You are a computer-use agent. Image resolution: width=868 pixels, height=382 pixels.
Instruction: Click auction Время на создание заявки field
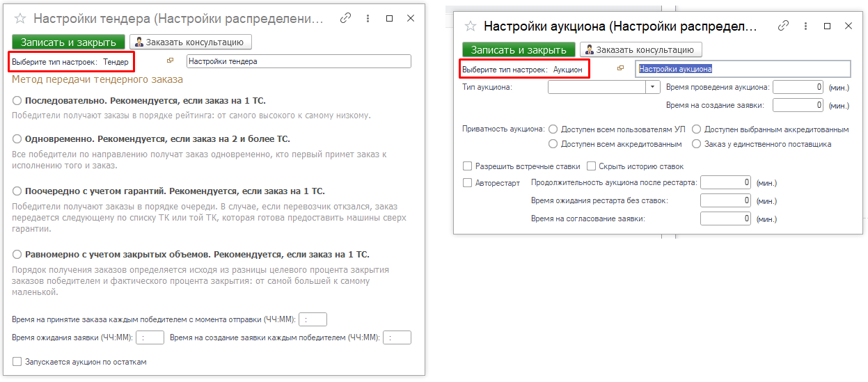pyautogui.click(x=798, y=105)
